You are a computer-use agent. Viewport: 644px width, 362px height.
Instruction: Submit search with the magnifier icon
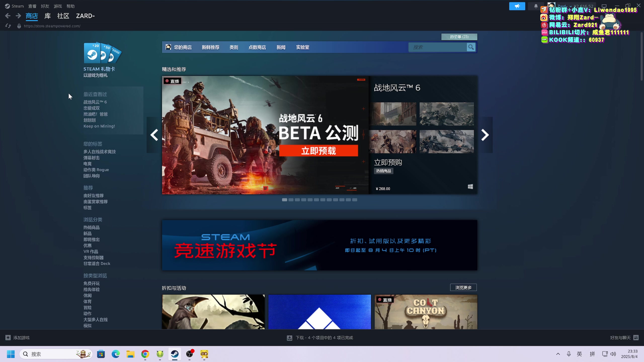click(x=471, y=47)
